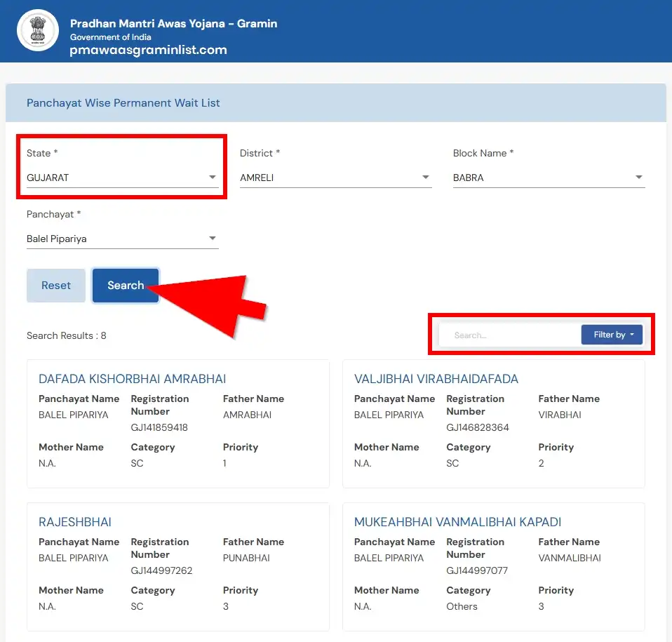Click the blue Search button
Screen dimensions: 672x642
pos(126,286)
